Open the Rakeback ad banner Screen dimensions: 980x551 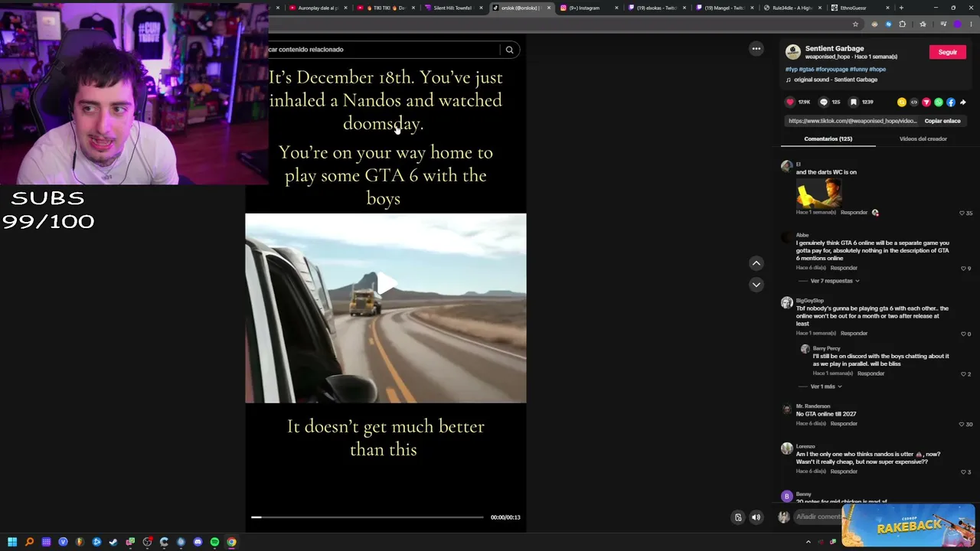pyautogui.click(x=909, y=526)
